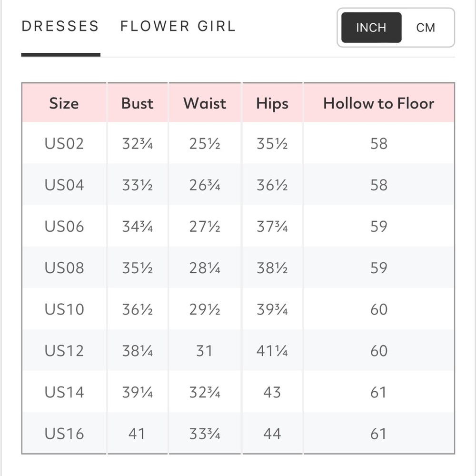Click the Hips column header
The image size is (476, 476).
pos(272,103)
